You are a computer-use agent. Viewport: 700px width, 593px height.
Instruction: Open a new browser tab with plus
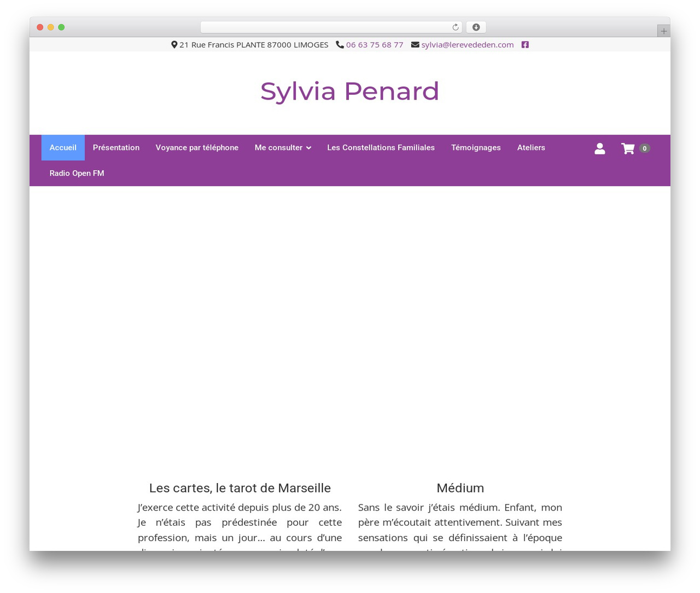point(664,31)
